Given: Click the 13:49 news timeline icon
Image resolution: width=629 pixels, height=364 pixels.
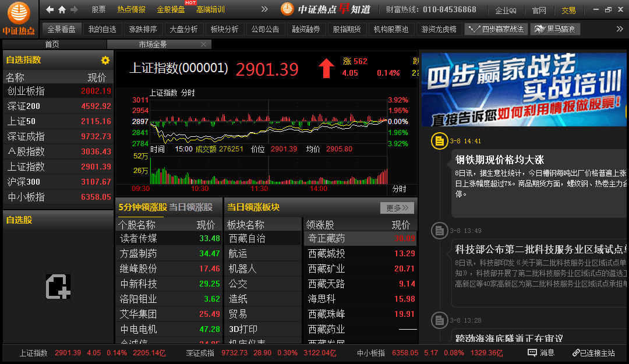Looking at the screenshot, I should (439, 231).
